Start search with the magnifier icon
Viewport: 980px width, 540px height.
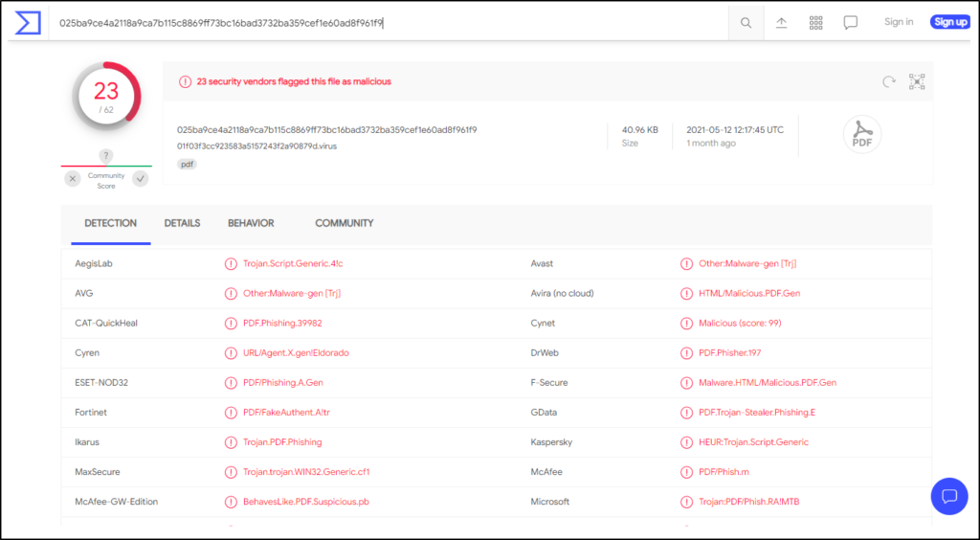tap(746, 23)
